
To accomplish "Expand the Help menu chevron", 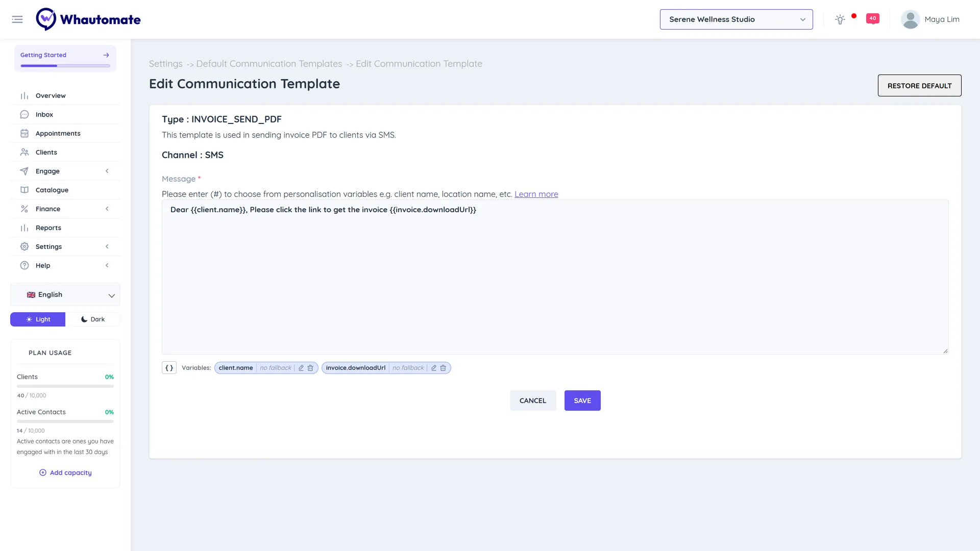I will 107,265.
